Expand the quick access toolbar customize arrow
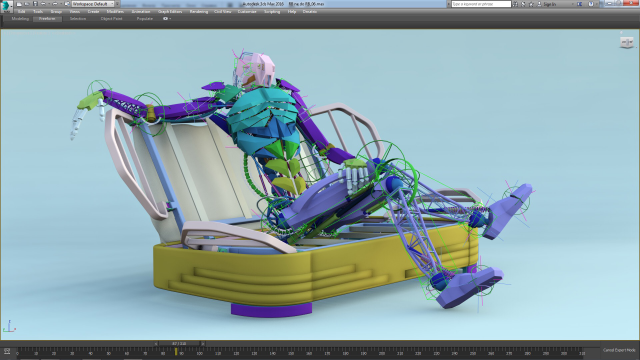 tap(118, 4)
